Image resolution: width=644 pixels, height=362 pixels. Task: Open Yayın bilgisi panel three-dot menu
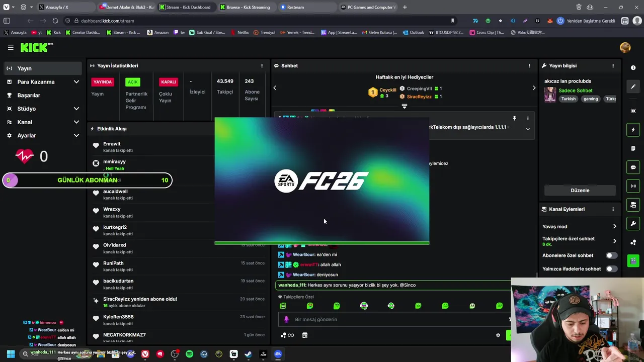[x=613, y=66]
